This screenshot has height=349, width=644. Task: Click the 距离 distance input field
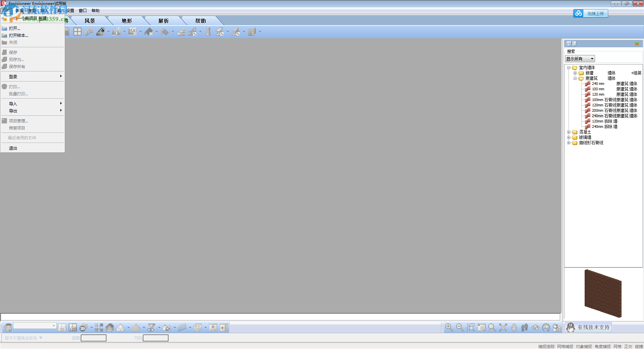pos(94,338)
